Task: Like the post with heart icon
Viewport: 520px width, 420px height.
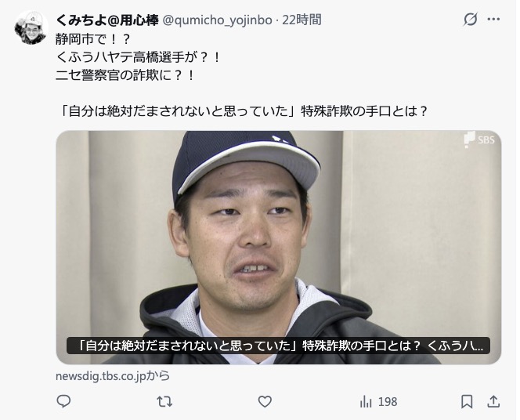Action: (265, 402)
